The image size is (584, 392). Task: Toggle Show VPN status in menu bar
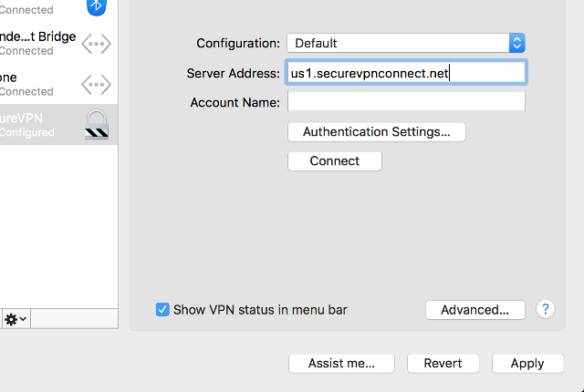pos(163,310)
